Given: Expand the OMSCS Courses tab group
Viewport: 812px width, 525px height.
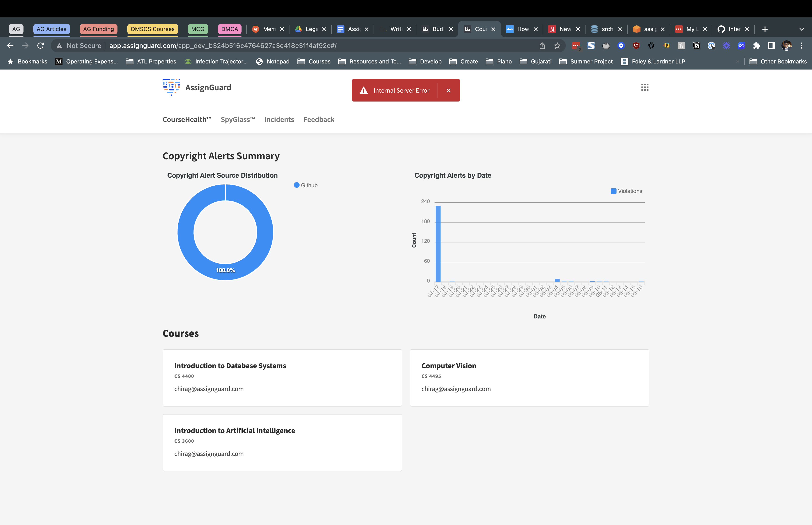Looking at the screenshot, I should point(152,29).
